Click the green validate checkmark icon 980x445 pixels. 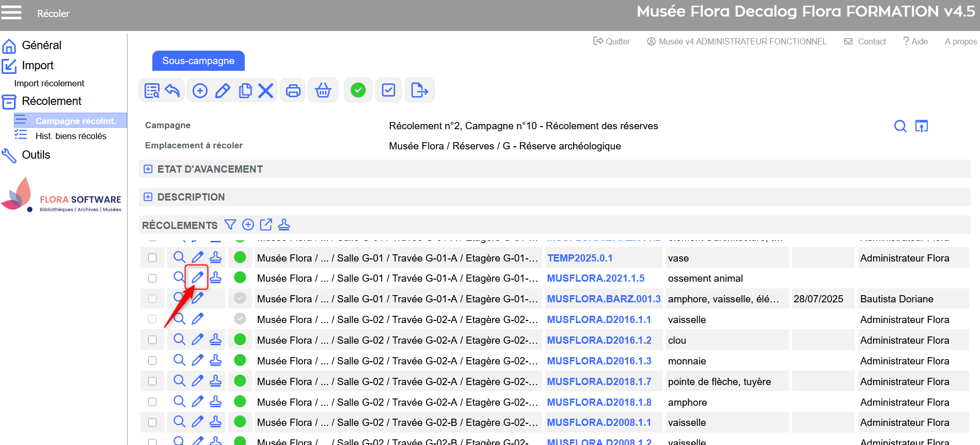pos(358,90)
